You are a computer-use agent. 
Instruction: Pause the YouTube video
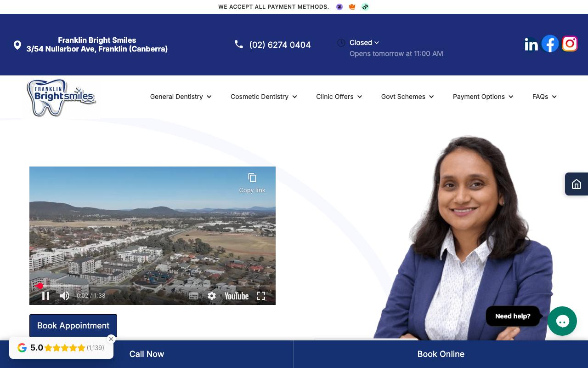[x=46, y=296]
